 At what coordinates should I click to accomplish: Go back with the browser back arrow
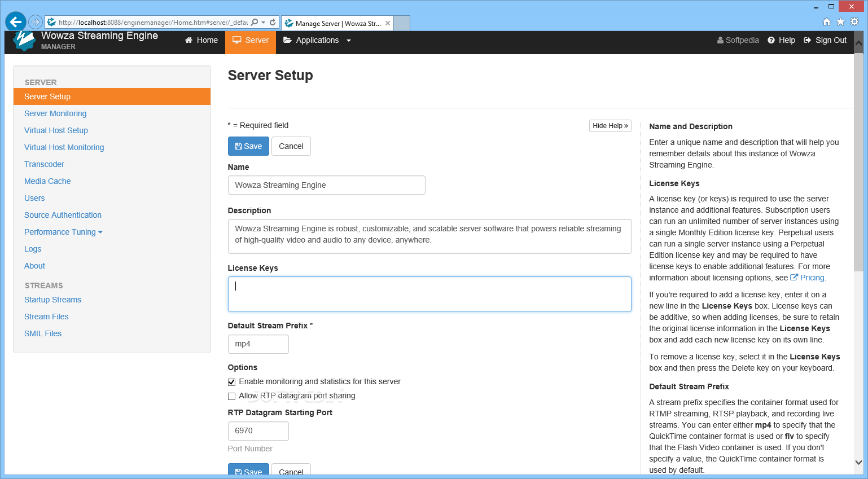[x=15, y=22]
